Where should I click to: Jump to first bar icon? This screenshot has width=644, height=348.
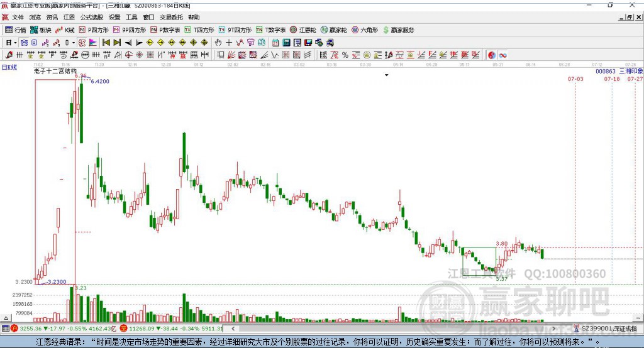pos(106,42)
